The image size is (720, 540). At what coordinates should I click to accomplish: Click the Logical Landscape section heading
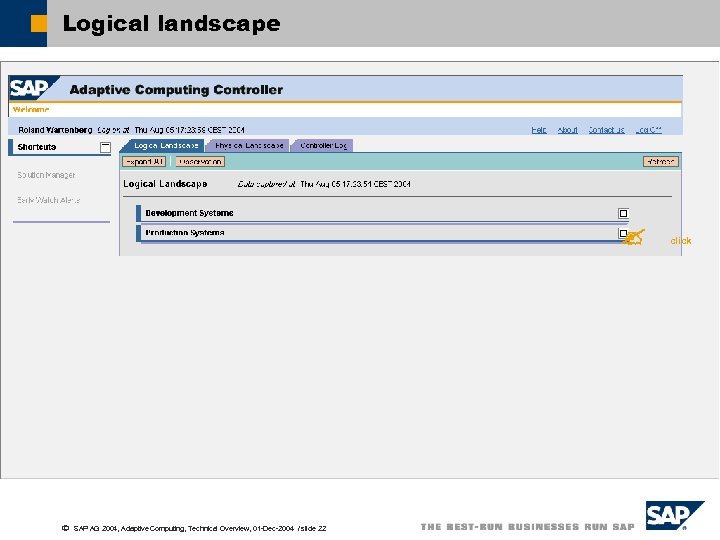point(165,184)
